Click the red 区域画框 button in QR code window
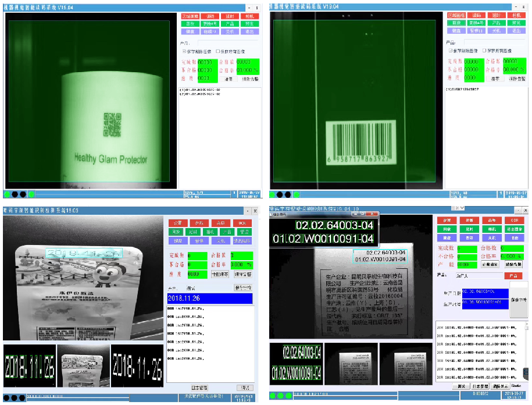Screen dimensions: 532x405 pyautogui.click(x=190, y=16)
